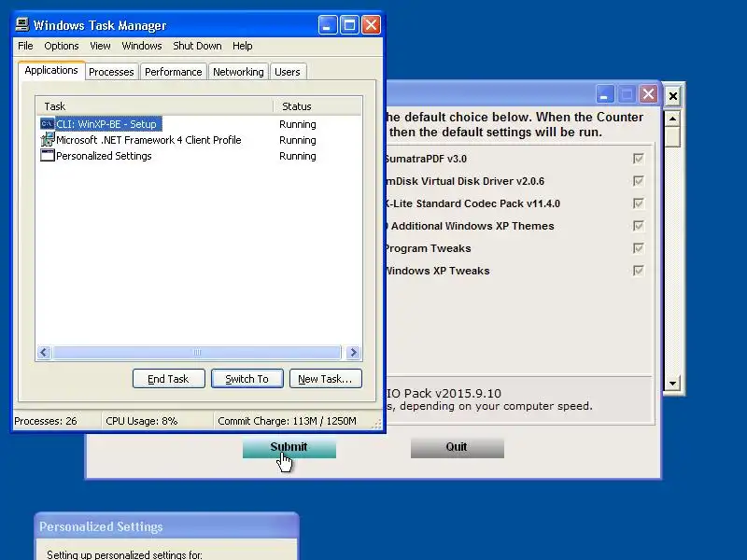Viewport: 747px width, 560px height.
Task: Open the File menu
Action: pyautogui.click(x=25, y=46)
